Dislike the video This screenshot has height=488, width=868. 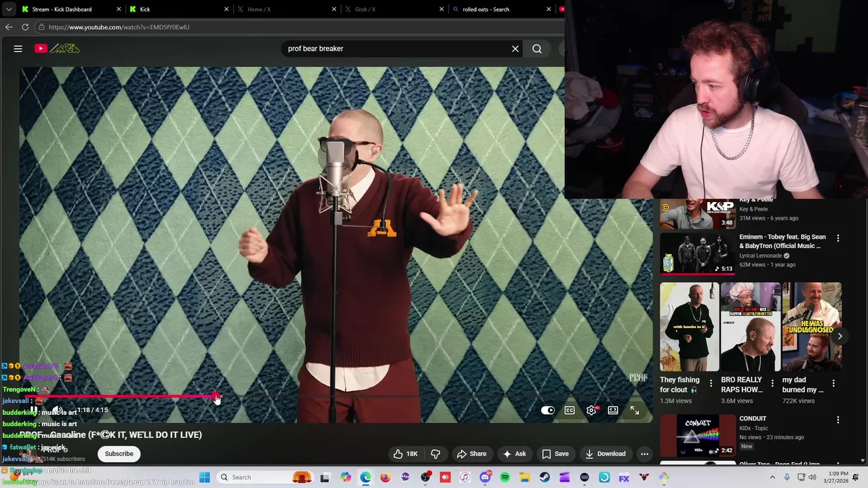click(x=436, y=454)
